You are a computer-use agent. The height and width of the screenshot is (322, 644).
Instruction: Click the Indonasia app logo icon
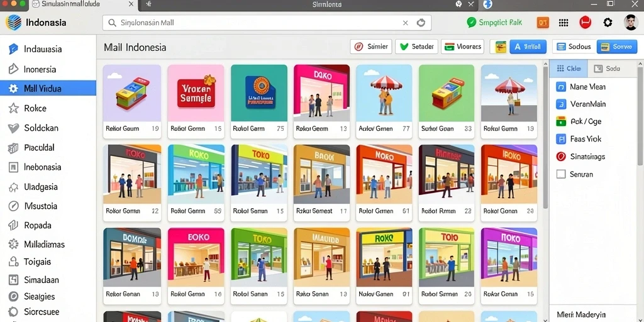coord(14,22)
